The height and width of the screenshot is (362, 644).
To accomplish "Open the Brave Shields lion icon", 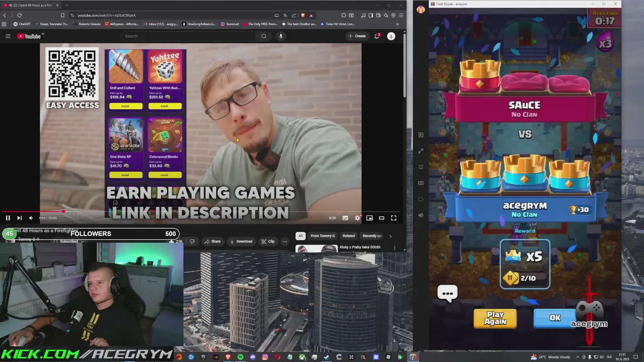I will (303, 15).
